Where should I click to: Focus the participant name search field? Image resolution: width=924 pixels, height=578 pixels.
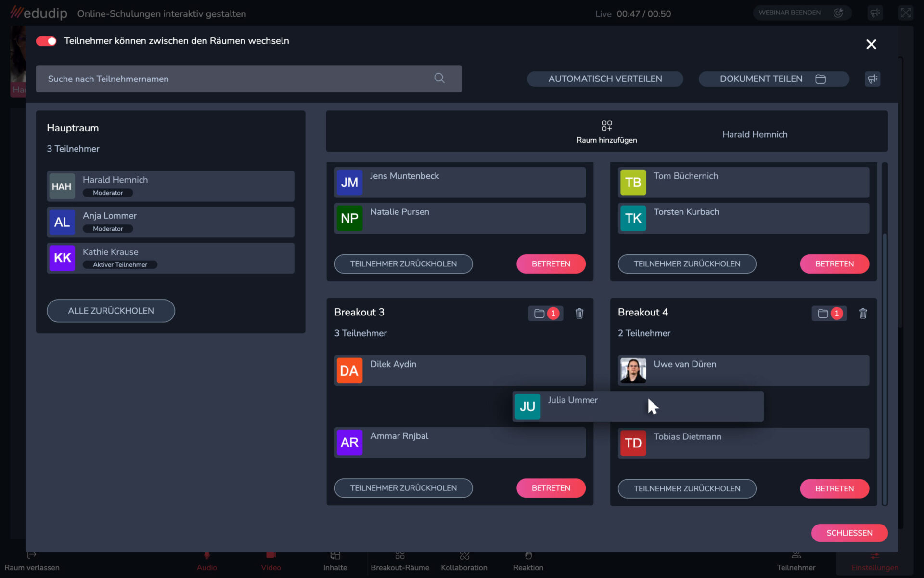click(236, 79)
